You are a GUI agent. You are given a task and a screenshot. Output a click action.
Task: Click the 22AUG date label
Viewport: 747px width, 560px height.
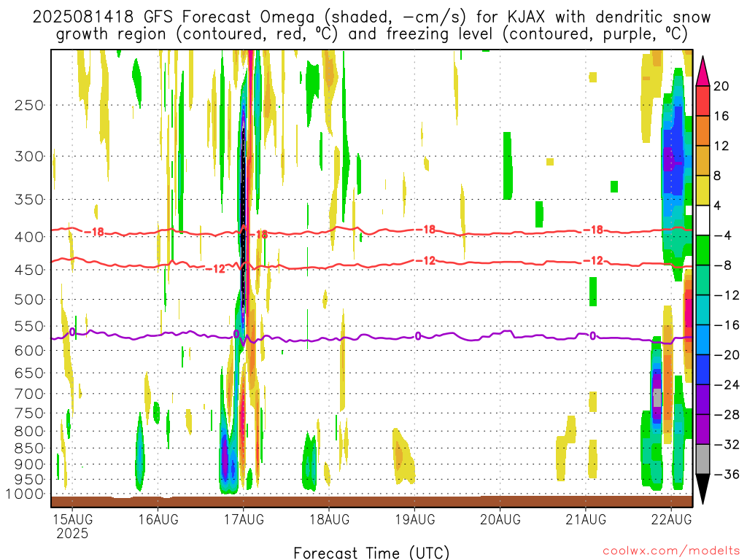coord(671,519)
